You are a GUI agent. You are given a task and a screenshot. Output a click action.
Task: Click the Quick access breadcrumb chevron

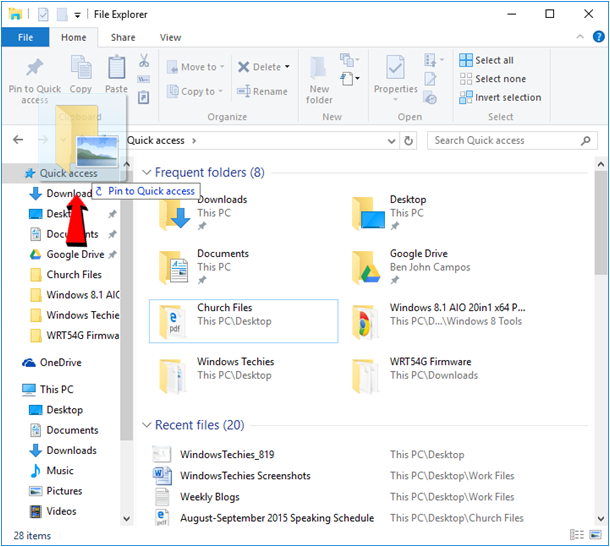(194, 140)
